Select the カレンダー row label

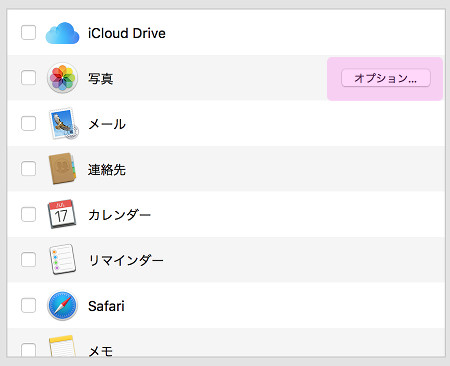(119, 215)
